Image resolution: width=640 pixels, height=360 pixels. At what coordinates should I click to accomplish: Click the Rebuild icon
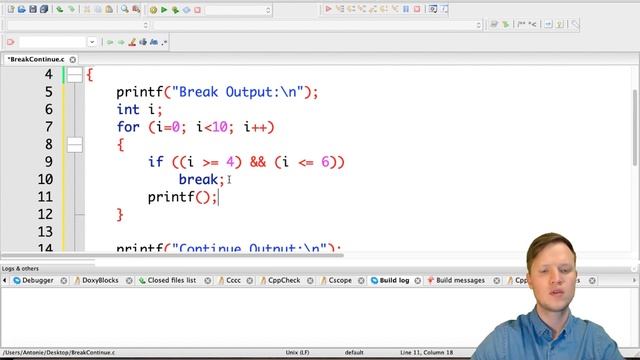tap(186, 9)
